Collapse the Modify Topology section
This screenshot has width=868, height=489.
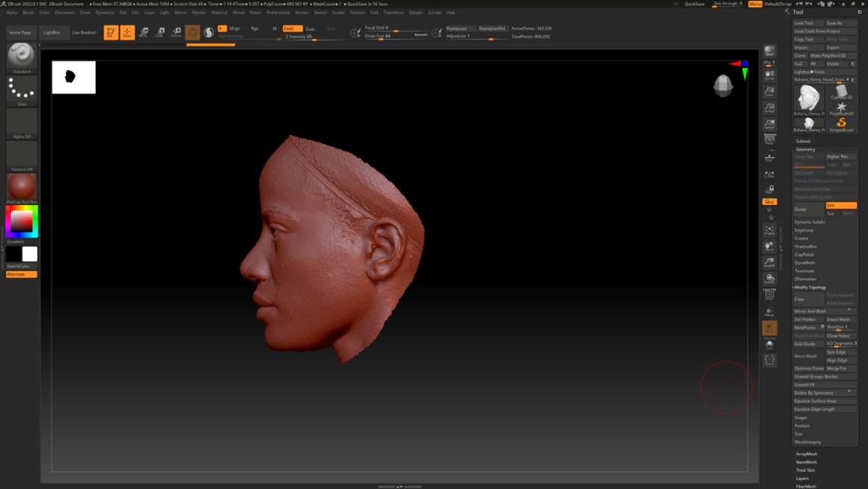tap(810, 288)
